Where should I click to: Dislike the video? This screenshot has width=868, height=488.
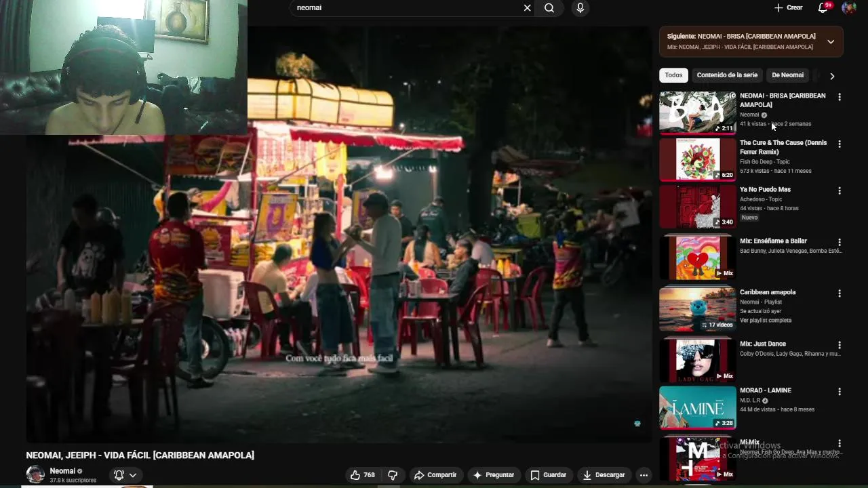tap(392, 475)
